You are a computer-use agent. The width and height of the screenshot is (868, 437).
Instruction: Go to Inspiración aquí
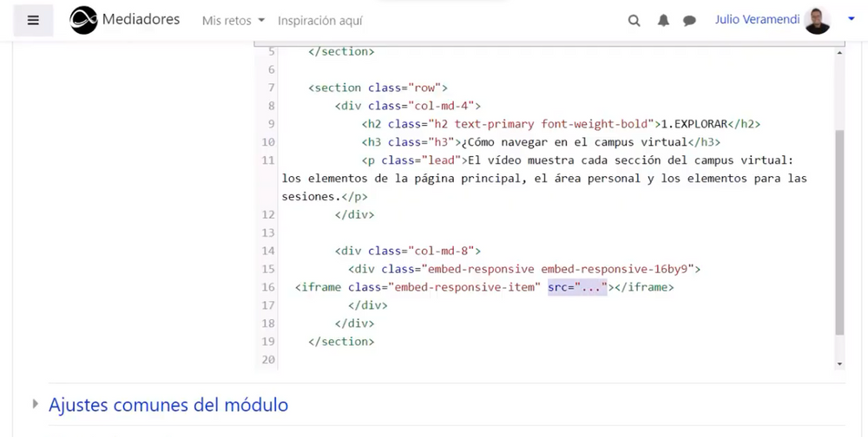[x=319, y=20]
